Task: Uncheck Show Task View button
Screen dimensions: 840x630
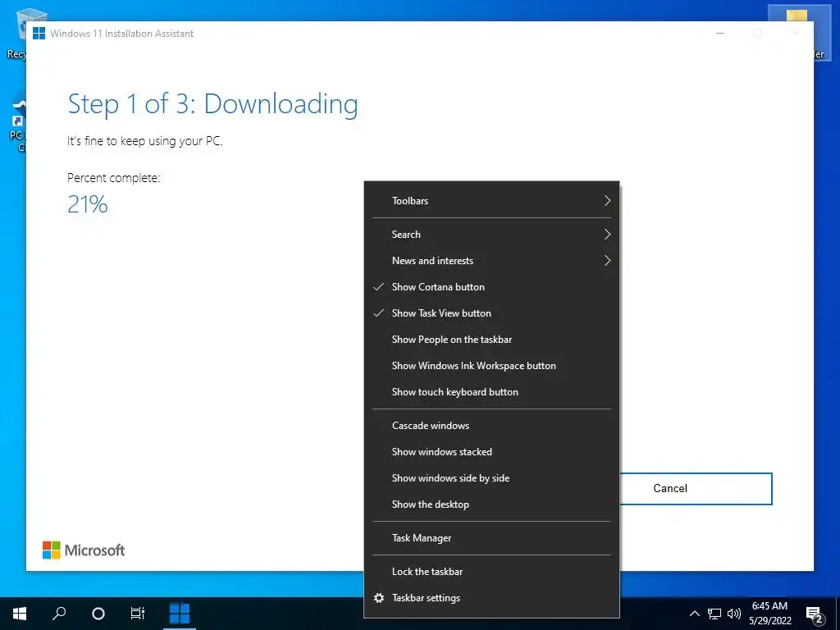Action: (x=492, y=313)
